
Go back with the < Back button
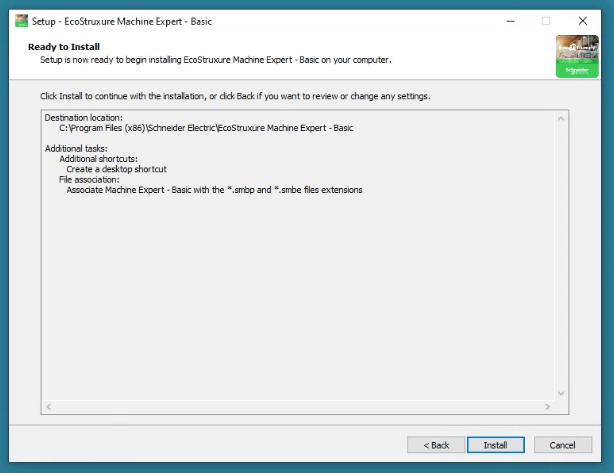pos(436,445)
